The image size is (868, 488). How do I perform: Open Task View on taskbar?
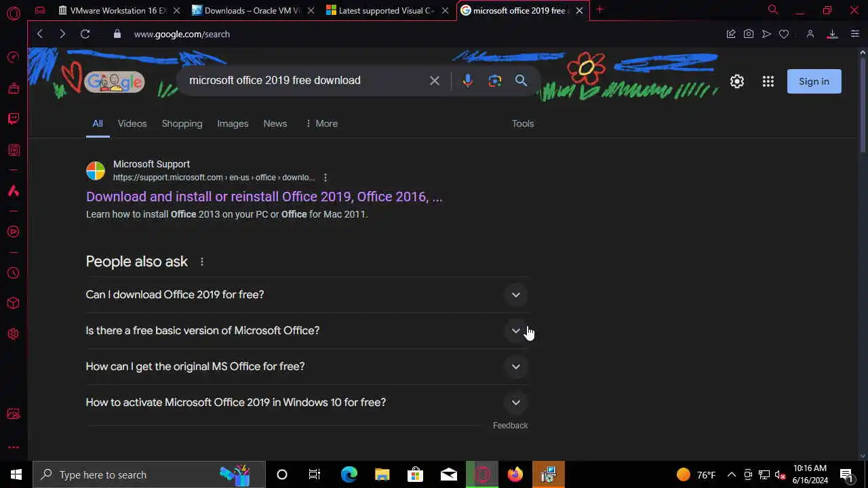pos(315,474)
